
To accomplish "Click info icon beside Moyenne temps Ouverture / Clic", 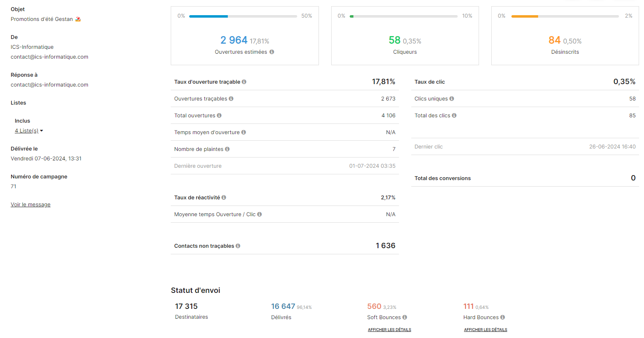I will click(x=259, y=215).
